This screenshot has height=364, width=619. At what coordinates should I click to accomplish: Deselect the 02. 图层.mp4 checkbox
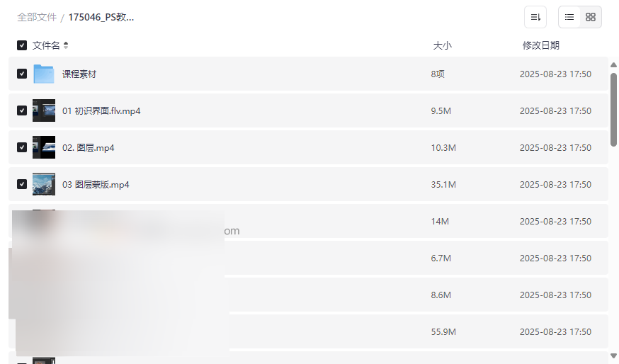22,148
